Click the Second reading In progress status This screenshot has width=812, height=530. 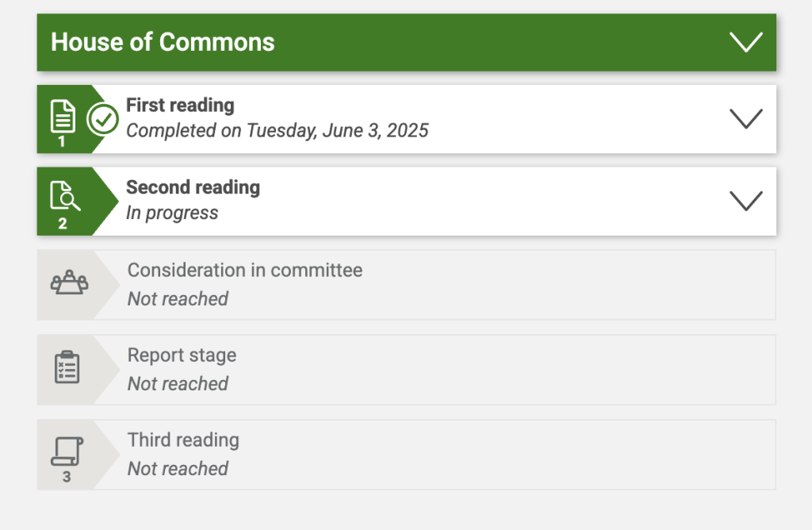point(172,213)
